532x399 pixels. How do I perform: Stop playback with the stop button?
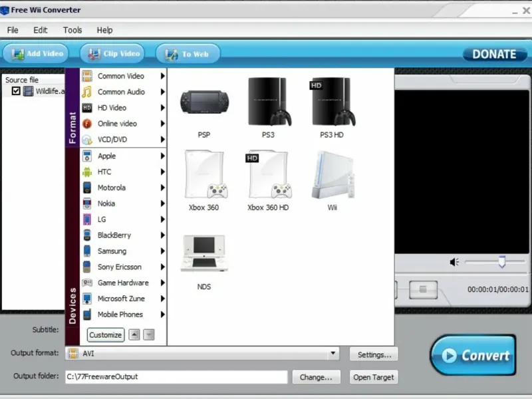[x=423, y=290]
